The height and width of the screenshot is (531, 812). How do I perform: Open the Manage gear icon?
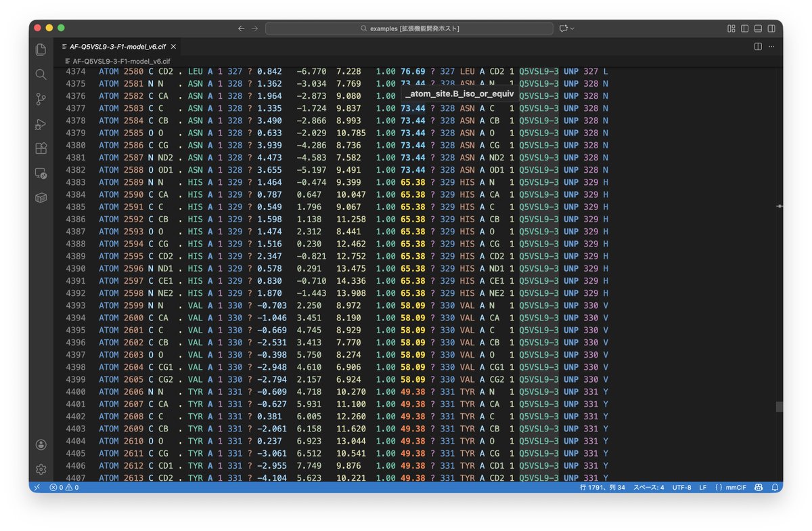[41, 469]
